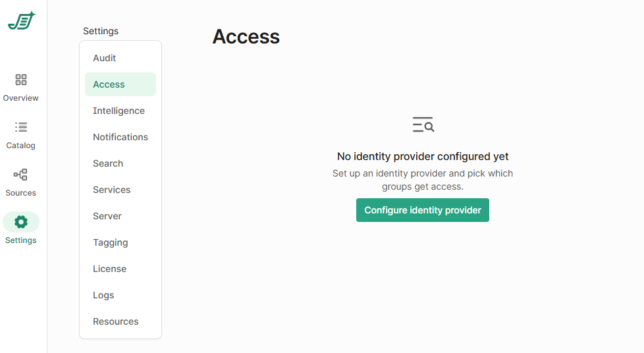This screenshot has height=353, width=644.
Task: Switch to Search settings
Action: 108,163
